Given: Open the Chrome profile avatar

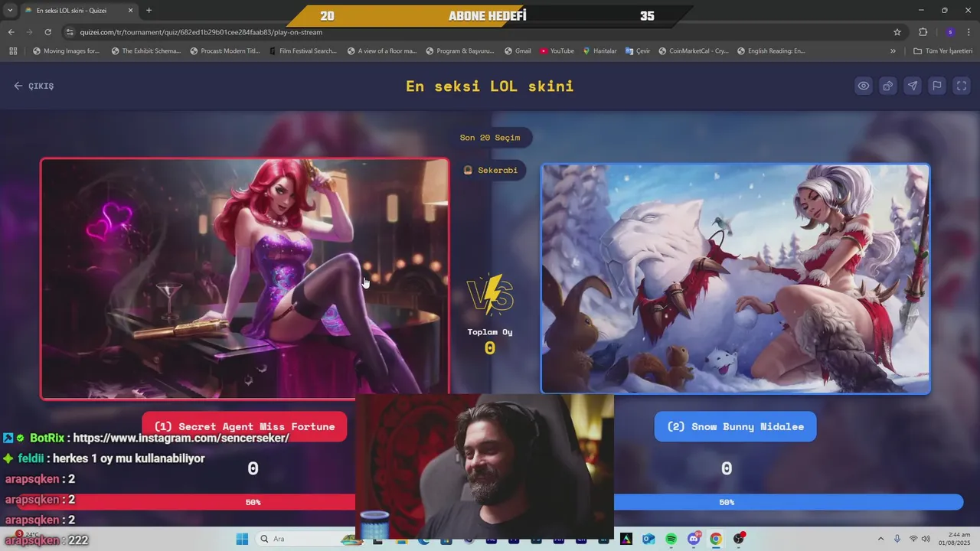Looking at the screenshot, I should point(950,32).
